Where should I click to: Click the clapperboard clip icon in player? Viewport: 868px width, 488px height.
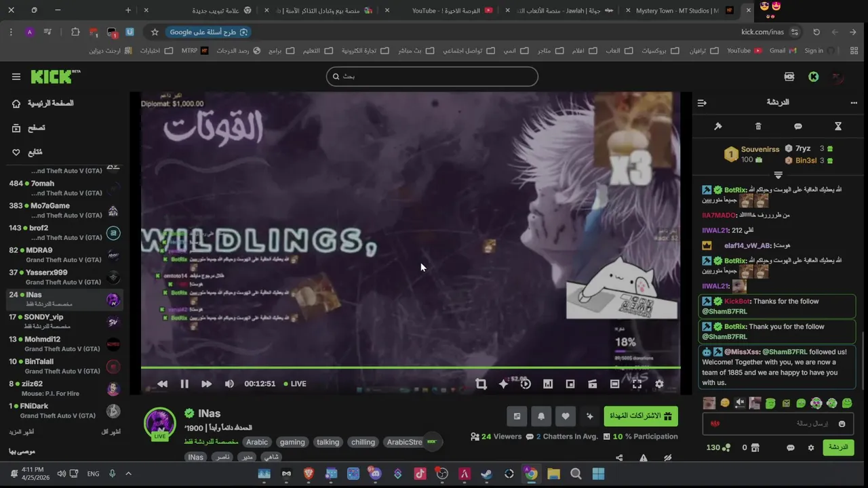click(592, 384)
